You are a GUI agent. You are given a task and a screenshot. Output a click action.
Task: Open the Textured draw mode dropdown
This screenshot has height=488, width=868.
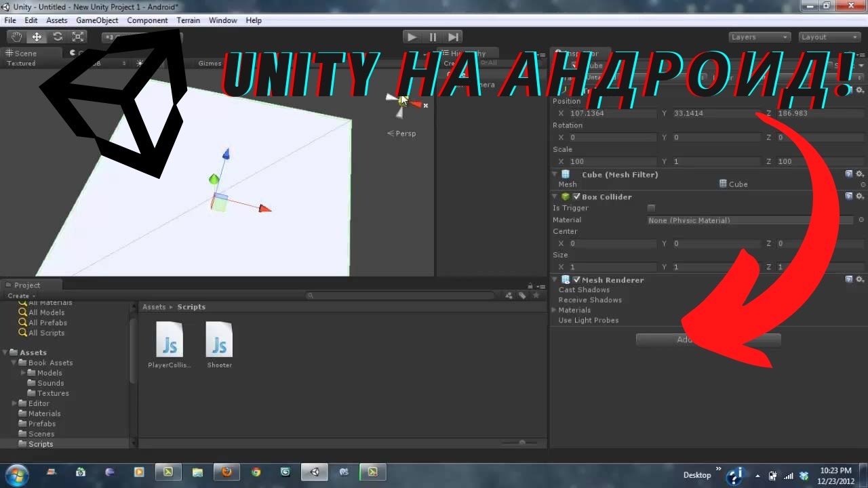click(x=21, y=64)
